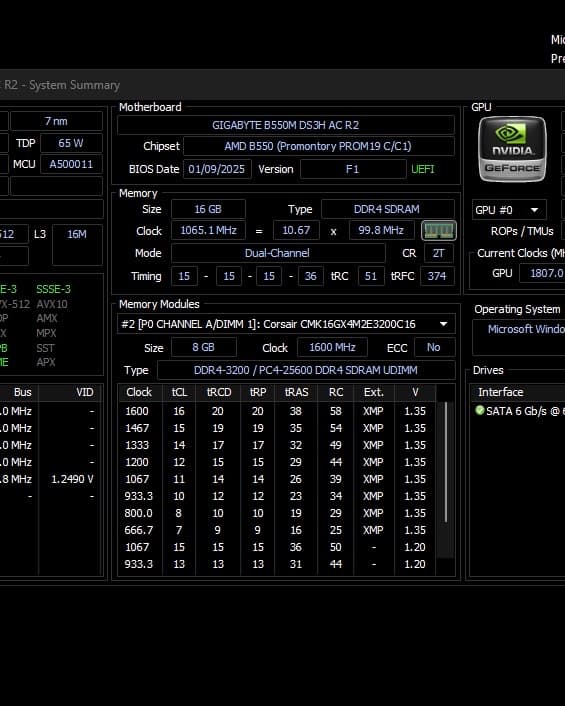Viewport: 565px width, 706px height.
Task: Click the NVIDIA GeForce logo
Action: pyautogui.click(x=512, y=149)
